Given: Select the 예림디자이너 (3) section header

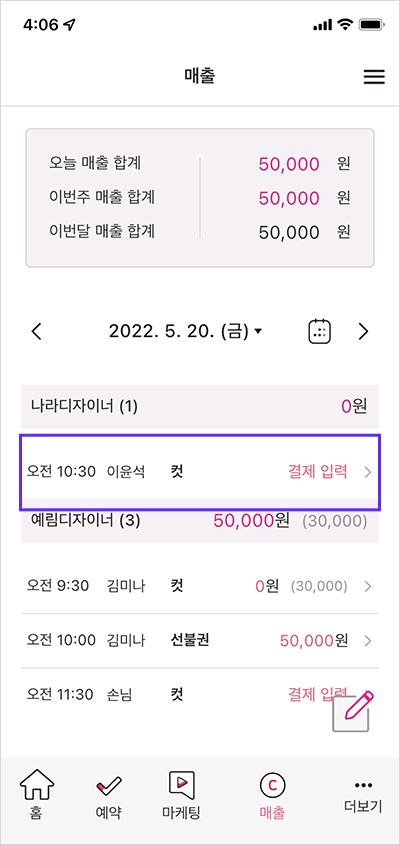Looking at the screenshot, I should pos(200,521).
